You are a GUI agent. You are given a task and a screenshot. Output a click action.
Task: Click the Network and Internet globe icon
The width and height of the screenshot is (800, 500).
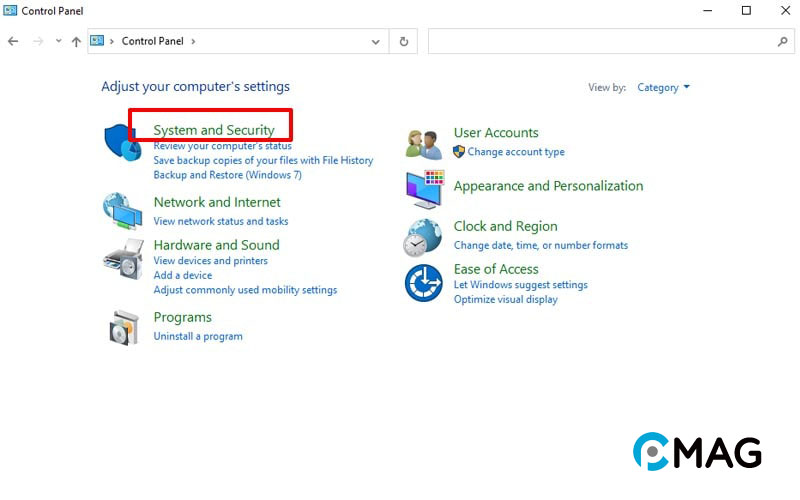[x=124, y=210]
